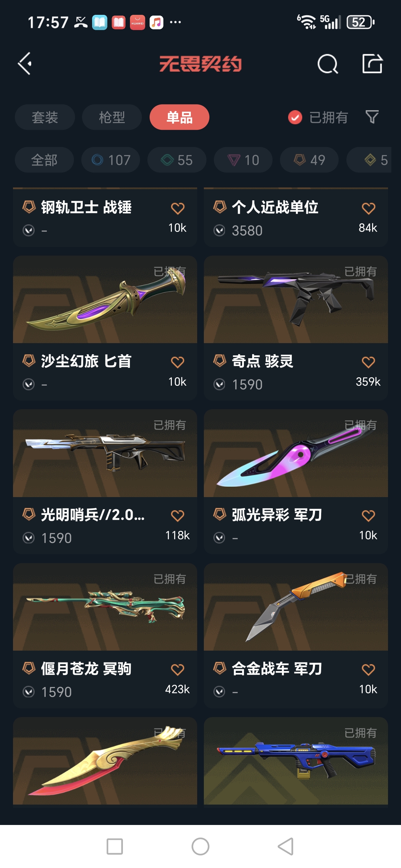Favorite 偃月苍龙 冥驹 heart icon
Viewport: 401px width, 868px height.
tap(177, 670)
